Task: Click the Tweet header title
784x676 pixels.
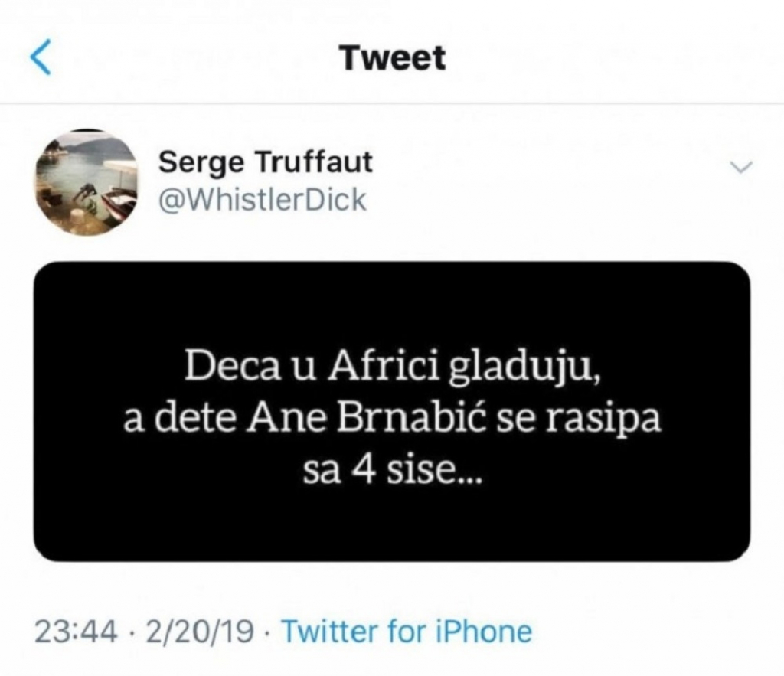Action: pos(393,59)
